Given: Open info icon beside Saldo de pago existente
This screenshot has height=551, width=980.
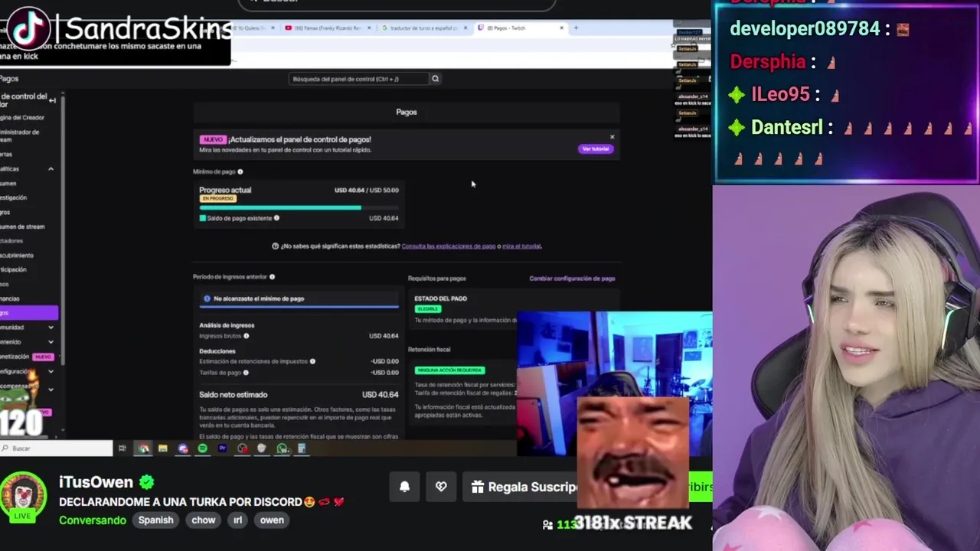Looking at the screenshot, I should pos(276,218).
